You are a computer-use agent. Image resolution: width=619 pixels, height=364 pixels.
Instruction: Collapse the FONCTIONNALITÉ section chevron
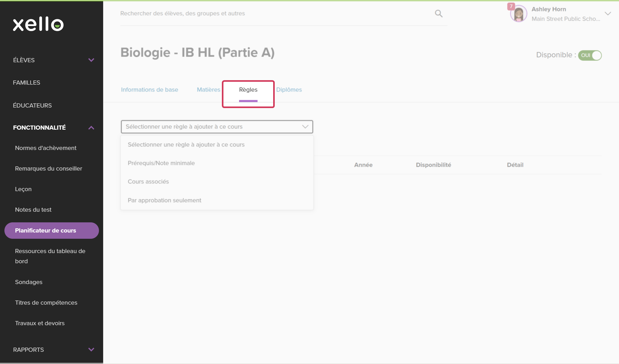coord(91,128)
